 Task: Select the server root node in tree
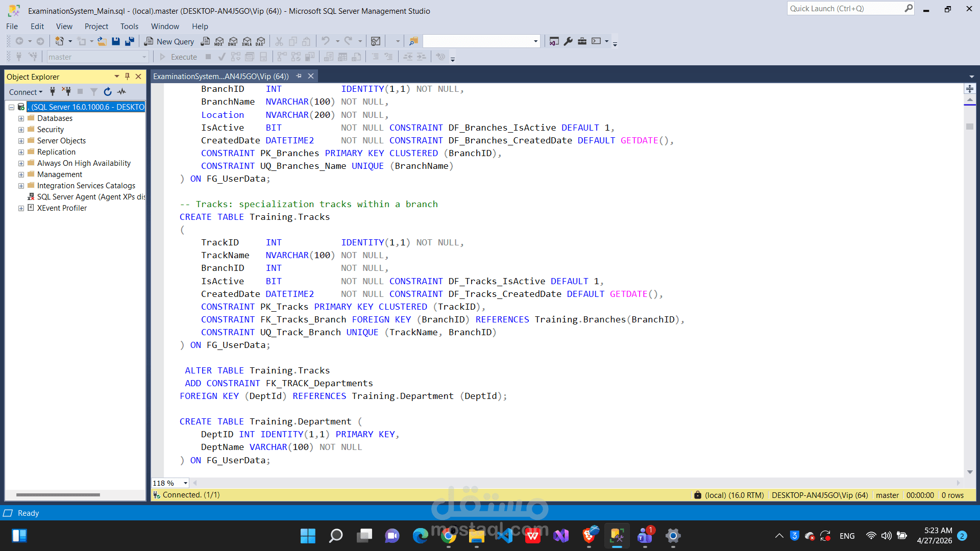click(86, 107)
